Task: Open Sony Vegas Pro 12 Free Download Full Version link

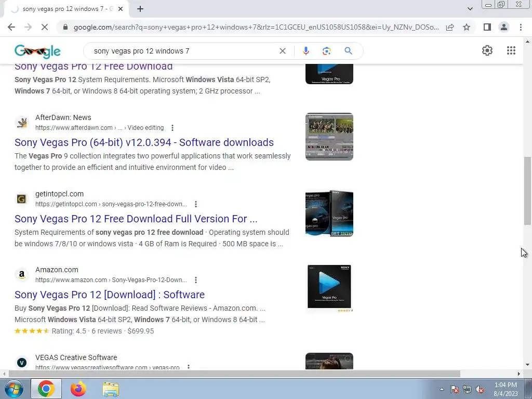Action: 136,219
